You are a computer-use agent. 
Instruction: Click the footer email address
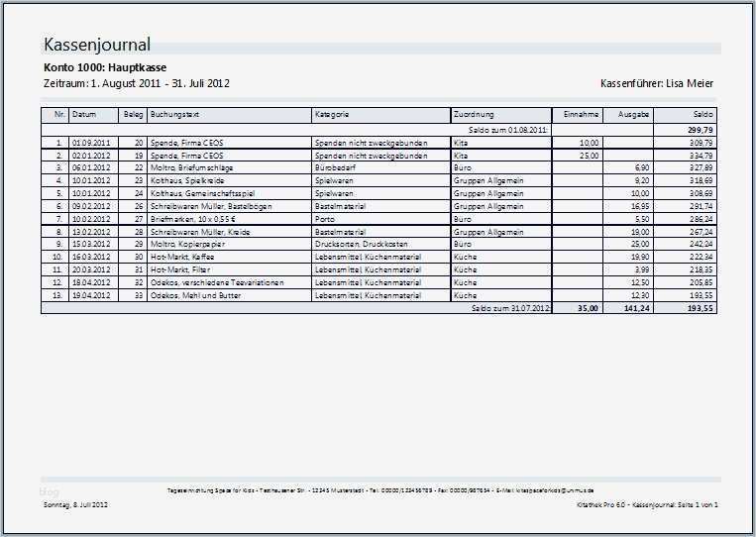[x=555, y=490]
